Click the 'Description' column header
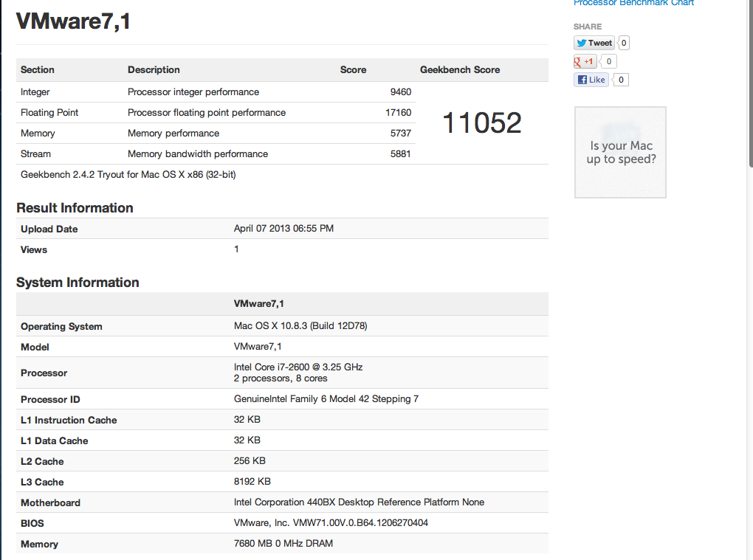Image resolution: width=753 pixels, height=560 pixels. click(154, 69)
